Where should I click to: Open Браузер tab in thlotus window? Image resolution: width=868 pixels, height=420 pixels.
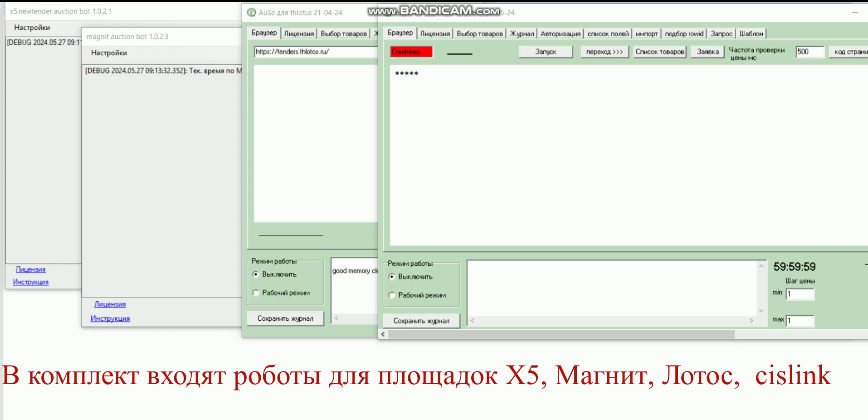click(x=264, y=33)
